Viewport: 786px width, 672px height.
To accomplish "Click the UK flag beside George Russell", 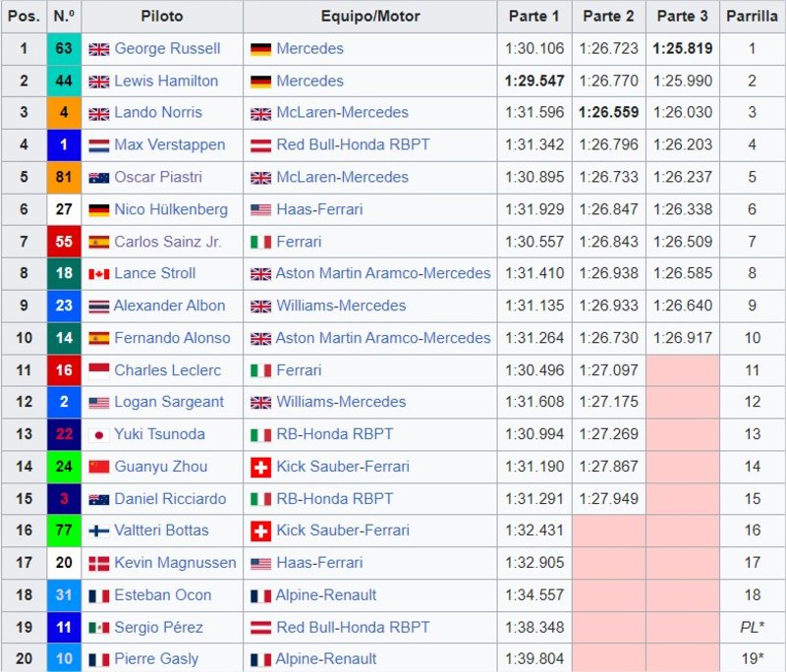I will pyautogui.click(x=99, y=49).
